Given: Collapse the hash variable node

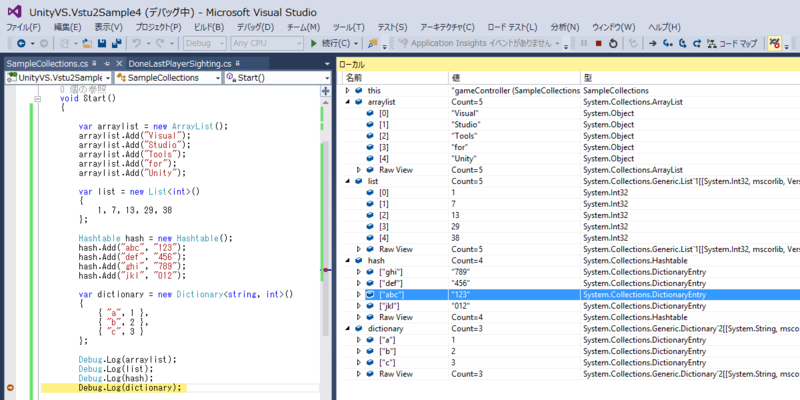Looking at the screenshot, I should tap(348, 261).
